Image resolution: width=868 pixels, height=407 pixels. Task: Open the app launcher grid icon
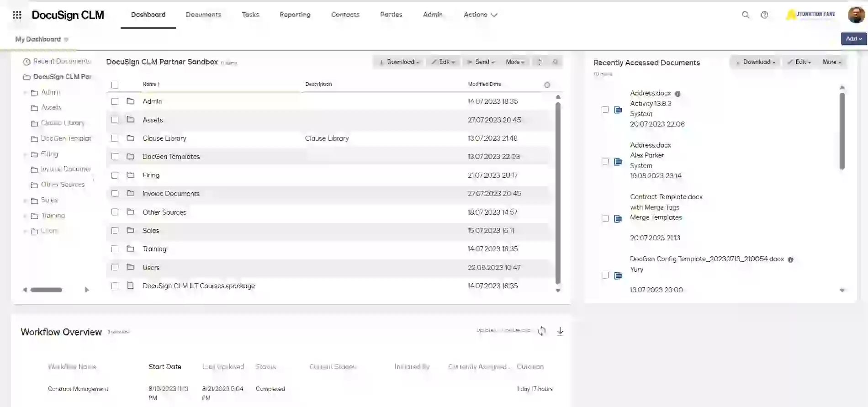[x=17, y=15]
